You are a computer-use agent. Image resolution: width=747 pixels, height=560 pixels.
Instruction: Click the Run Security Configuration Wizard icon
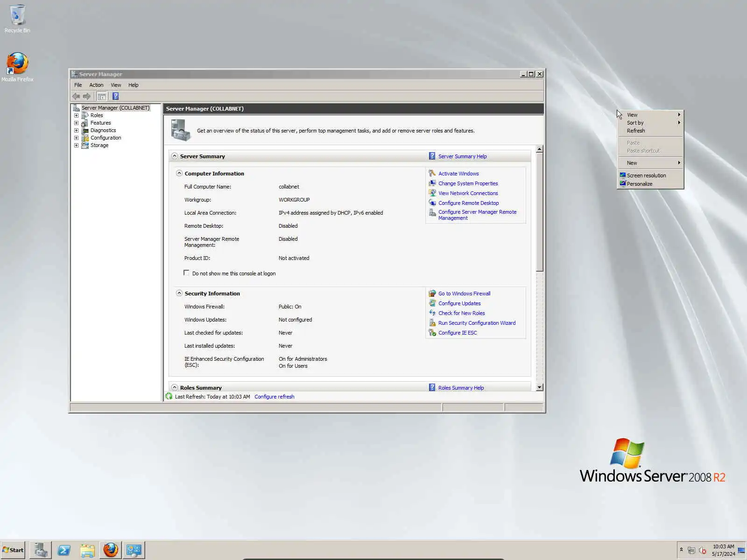(x=432, y=323)
